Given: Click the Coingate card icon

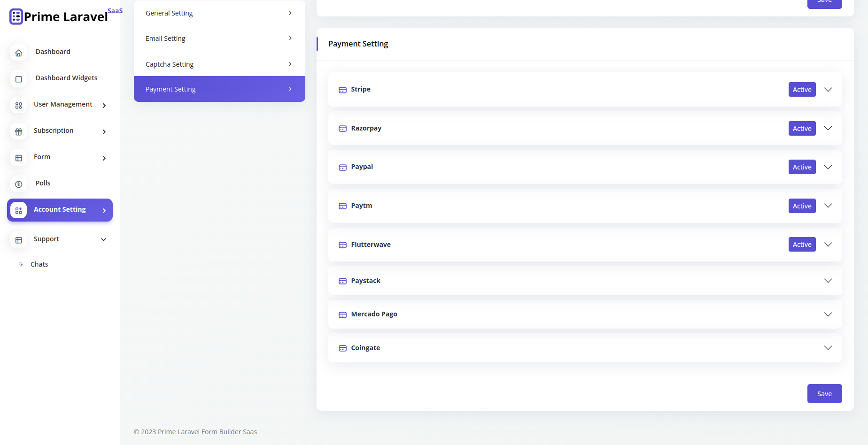Looking at the screenshot, I should 342,348.
